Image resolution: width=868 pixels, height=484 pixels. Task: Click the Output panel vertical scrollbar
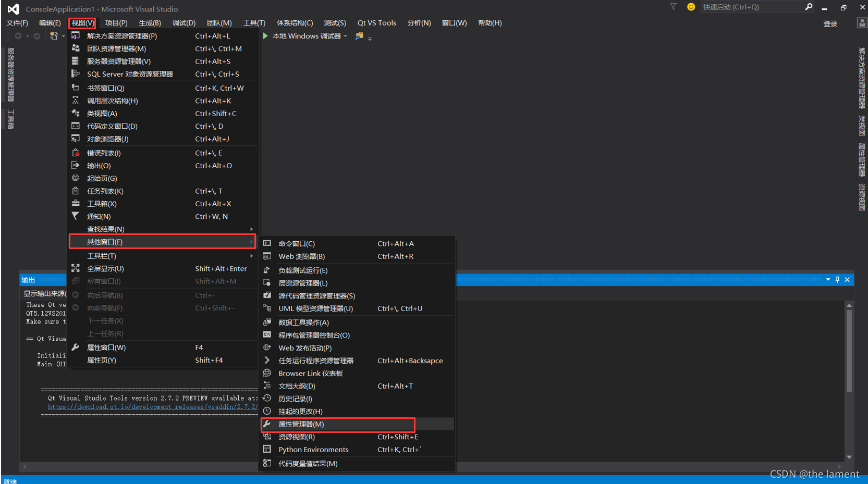pos(849,351)
